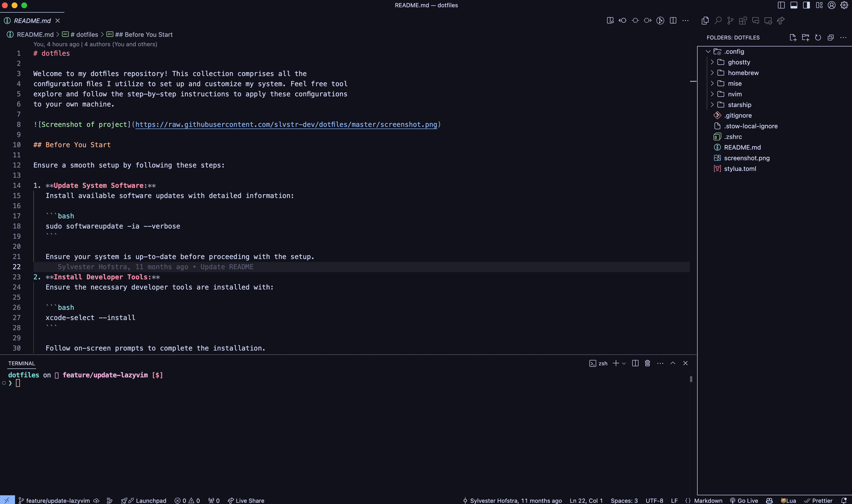852x504 pixels.
Task: Open the comments/chat view icon
Action: coord(756,21)
